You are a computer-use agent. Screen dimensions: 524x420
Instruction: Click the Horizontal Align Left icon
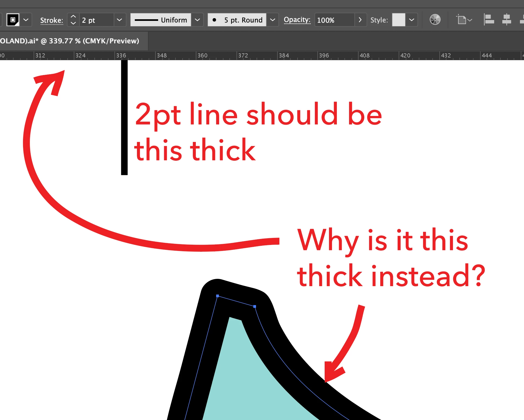click(x=489, y=20)
